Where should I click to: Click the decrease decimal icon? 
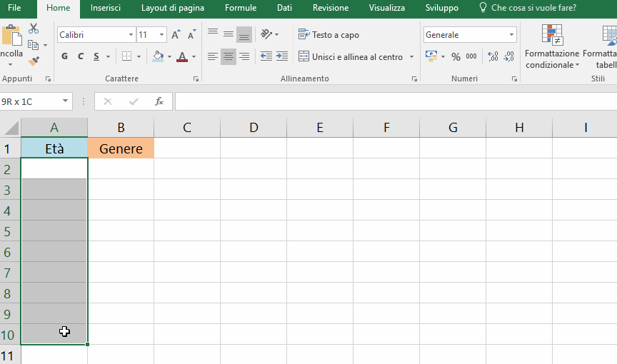pyautogui.click(x=508, y=56)
